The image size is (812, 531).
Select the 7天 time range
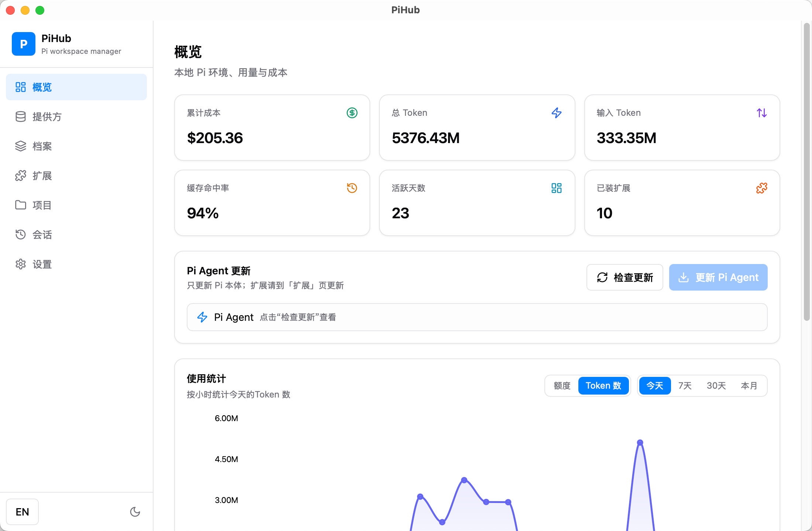(685, 386)
